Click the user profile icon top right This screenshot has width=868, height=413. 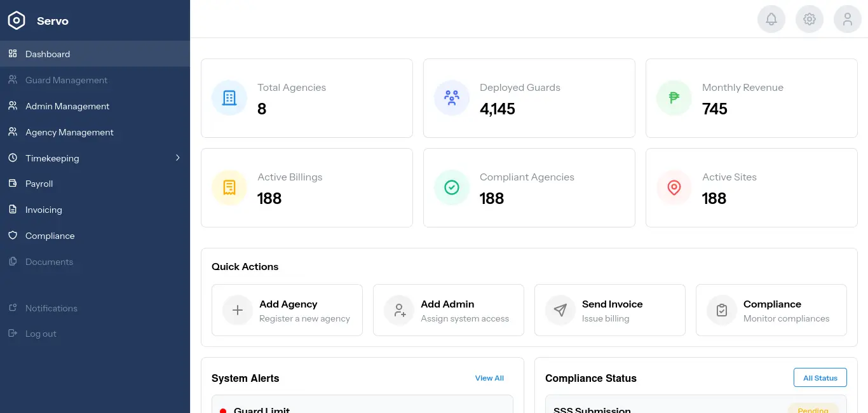point(848,18)
